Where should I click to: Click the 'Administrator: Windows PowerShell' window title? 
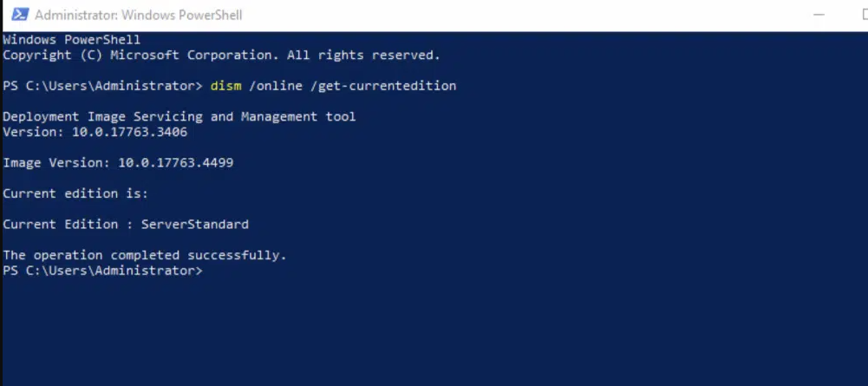[x=138, y=15]
